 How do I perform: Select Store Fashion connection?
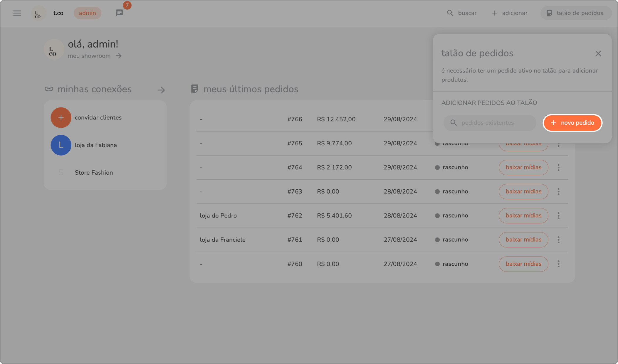[93, 173]
